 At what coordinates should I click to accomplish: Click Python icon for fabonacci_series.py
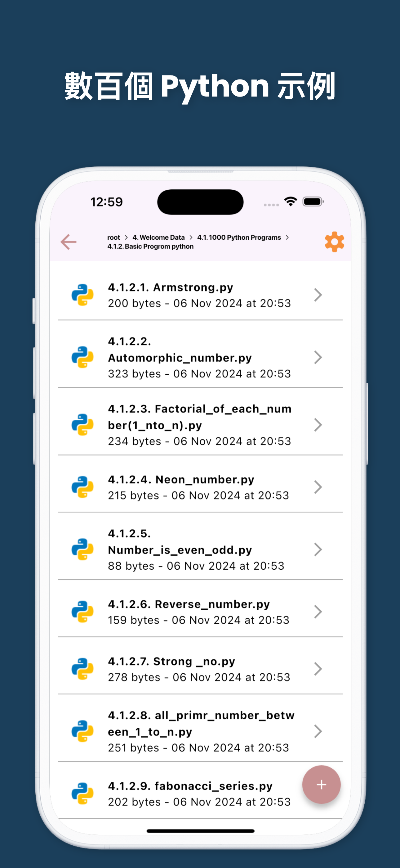(x=82, y=793)
